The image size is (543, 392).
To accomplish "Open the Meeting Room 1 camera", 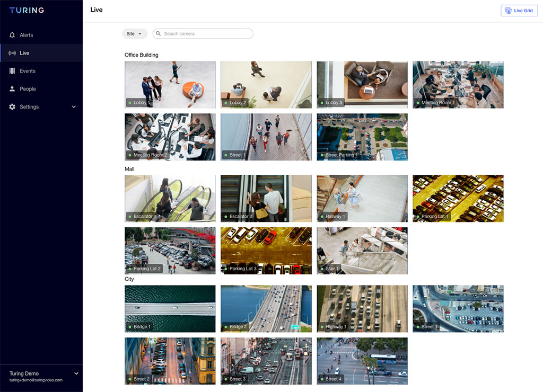I will point(458,85).
